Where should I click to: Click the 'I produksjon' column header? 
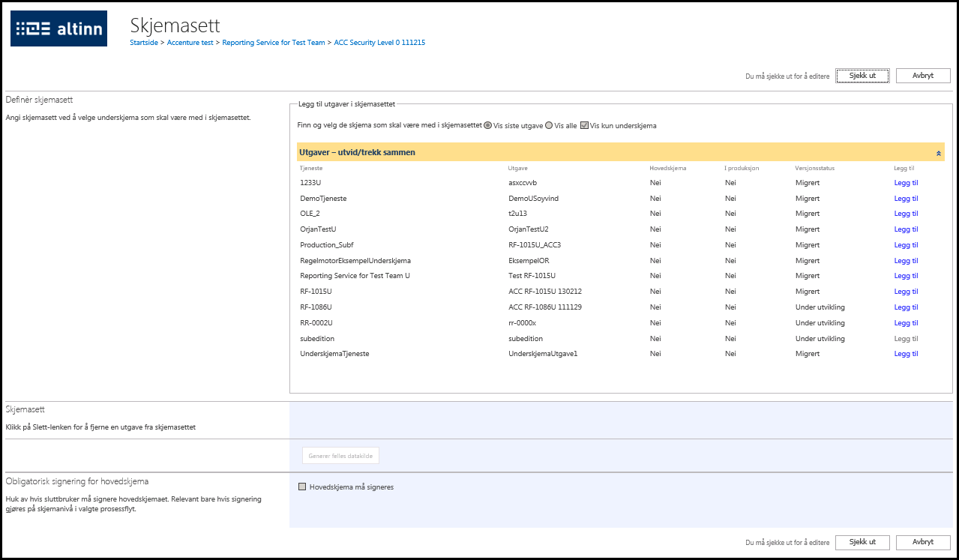coord(742,168)
